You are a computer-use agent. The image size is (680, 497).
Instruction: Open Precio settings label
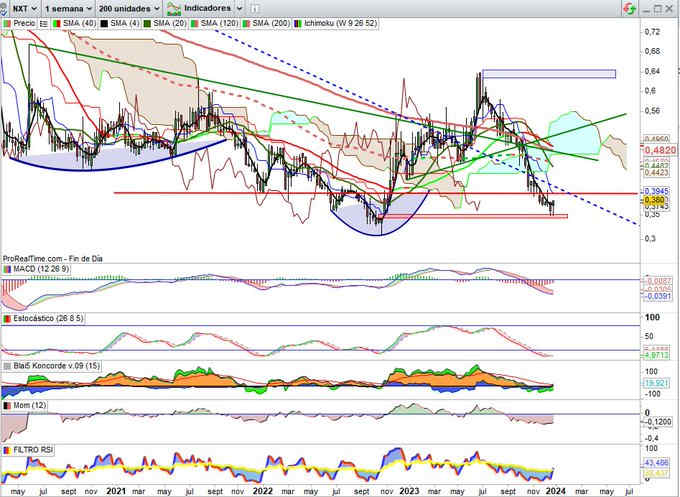(x=24, y=23)
